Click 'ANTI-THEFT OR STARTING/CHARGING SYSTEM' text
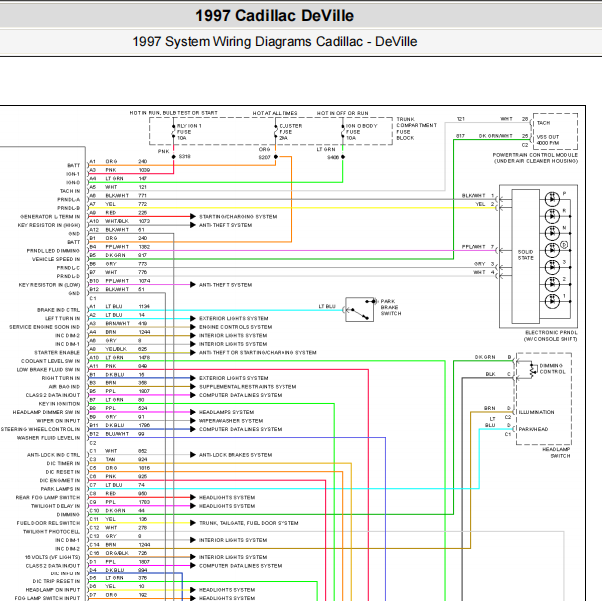This screenshot has width=602, height=601. point(258,353)
